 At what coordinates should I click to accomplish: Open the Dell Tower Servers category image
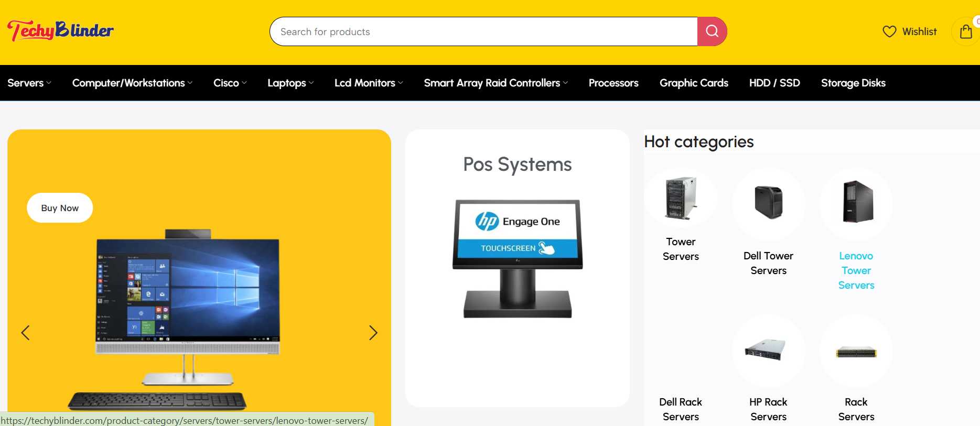(768, 202)
